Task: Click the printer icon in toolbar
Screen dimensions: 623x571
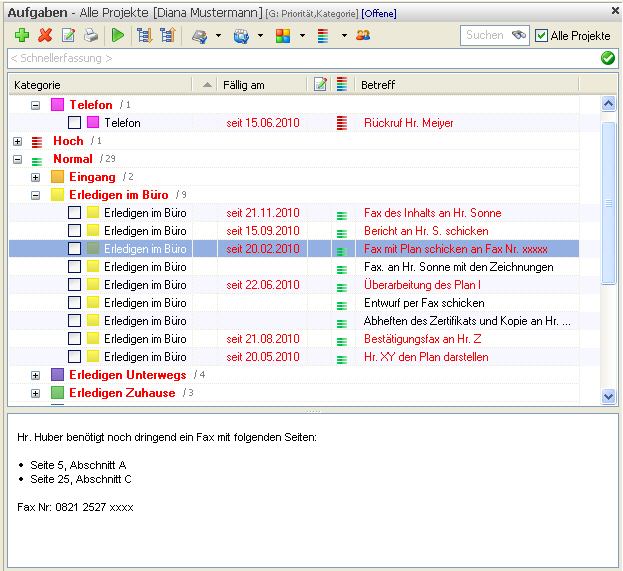Action: tap(91, 35)
